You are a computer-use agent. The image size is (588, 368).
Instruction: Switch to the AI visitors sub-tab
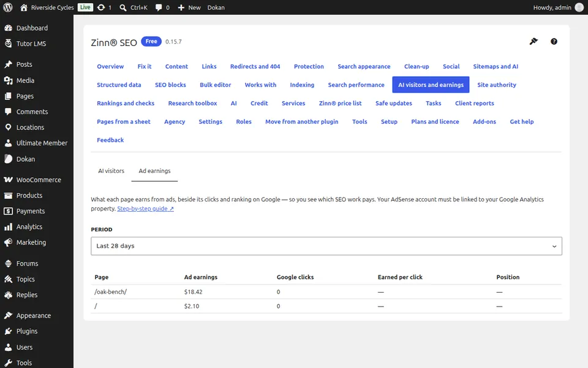tap(111, 171)
